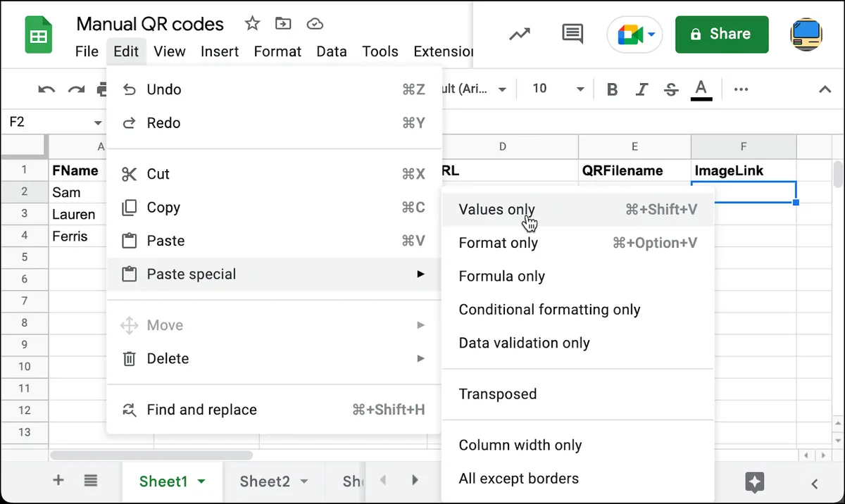Select column D header
The width and height of the screenshot is (845, 504).
pos(502,146)
